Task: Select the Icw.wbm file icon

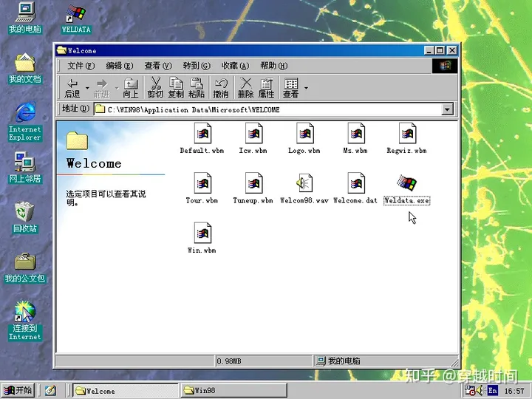Action: tap(253, 133)
